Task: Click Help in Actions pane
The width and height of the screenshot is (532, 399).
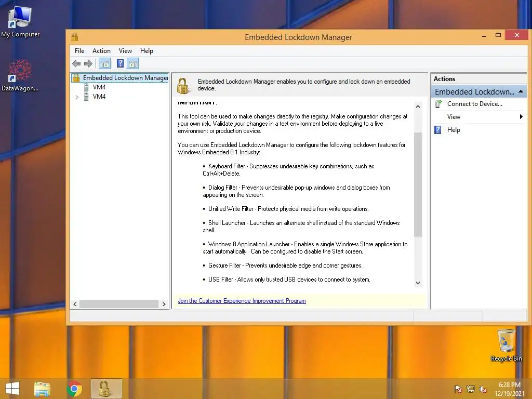Action: click(454, 130)
